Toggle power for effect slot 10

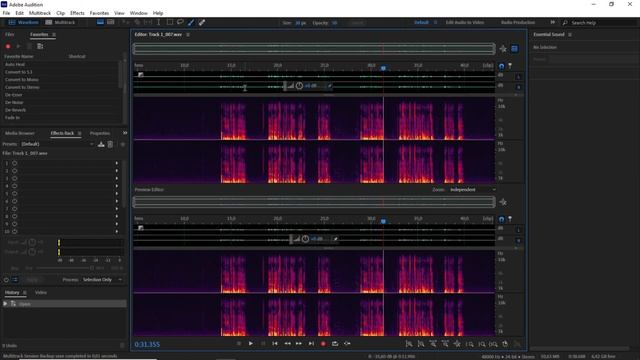tap(14, 231)
